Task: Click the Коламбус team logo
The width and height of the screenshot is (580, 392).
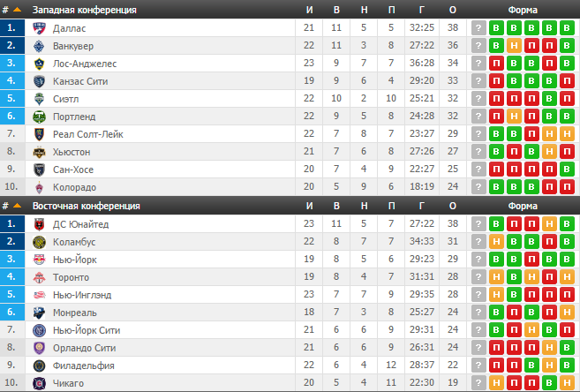Action: click(39, 242)
